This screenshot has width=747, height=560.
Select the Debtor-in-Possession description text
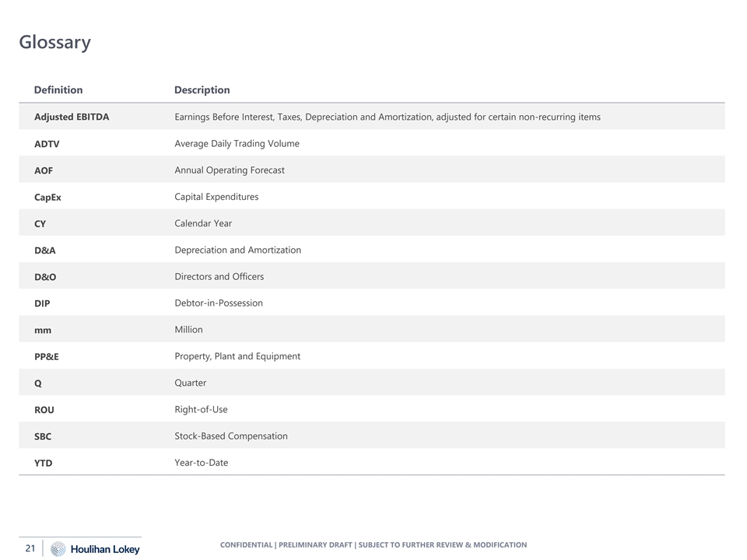pos(219,303)
